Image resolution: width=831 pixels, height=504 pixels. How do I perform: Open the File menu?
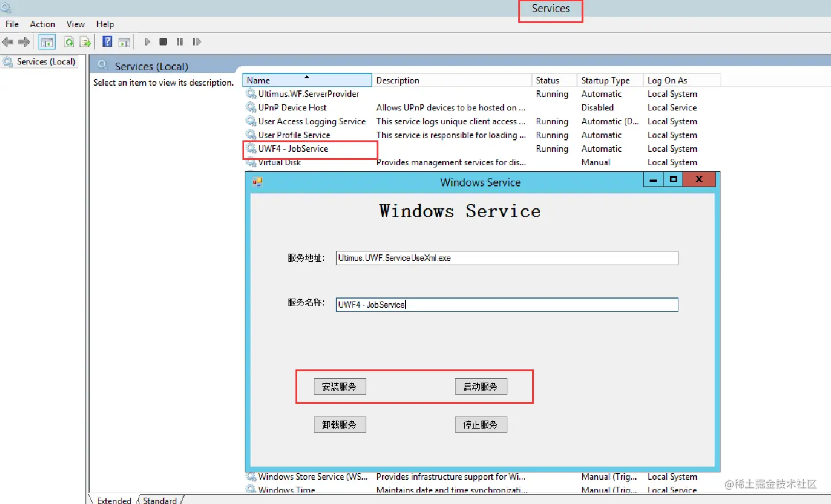coord(12,24)
